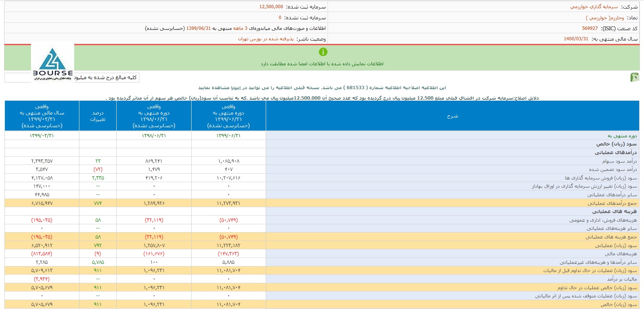The width and height of the screenshot is (644, 309).
Task: Open the اینجا link to previous notice
Action: [236, 88]
